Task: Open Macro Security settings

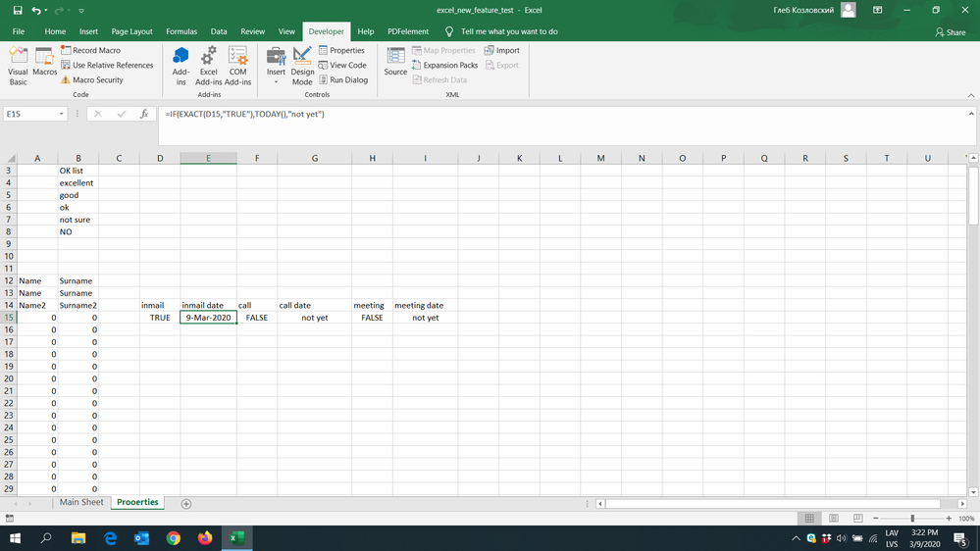Action: pos(92,80)
